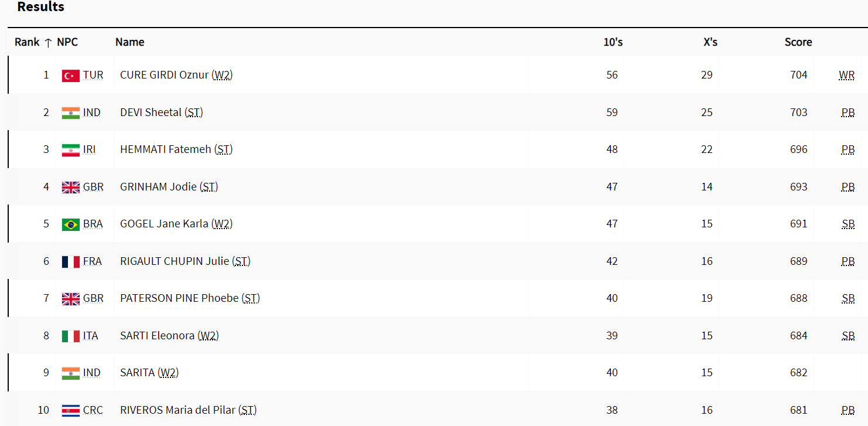Click the Brazil flag icon
The width and height of the screenshot is (868, 426).
(70, 224)
